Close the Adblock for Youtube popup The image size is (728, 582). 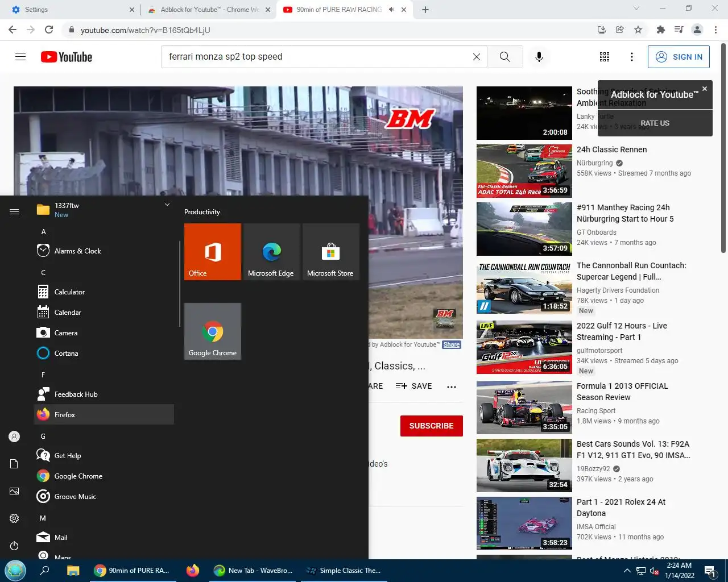(705, 89)
